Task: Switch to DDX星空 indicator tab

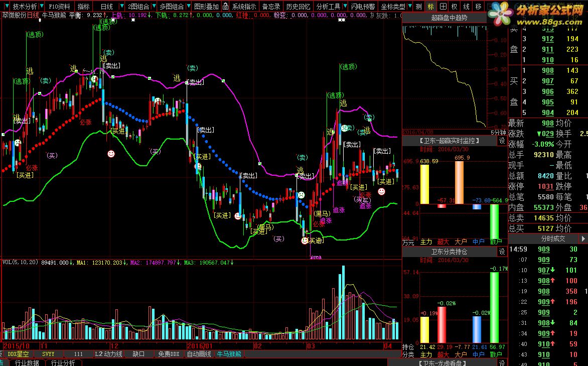Action: [x=18, y=354]
